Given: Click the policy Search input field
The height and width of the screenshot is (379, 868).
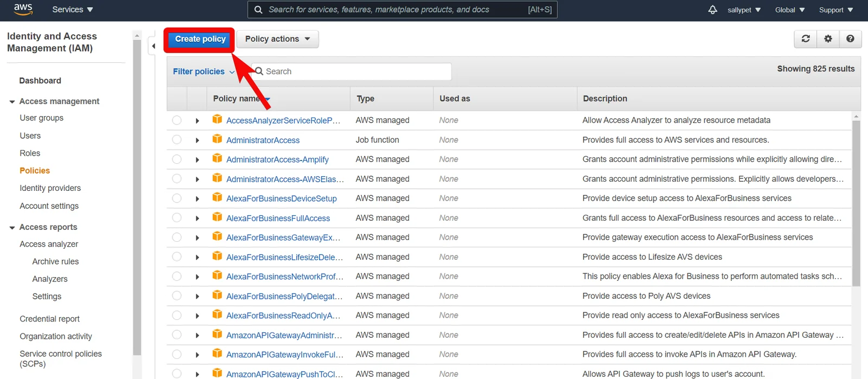Looking at the screenshot, I should 352,72.
